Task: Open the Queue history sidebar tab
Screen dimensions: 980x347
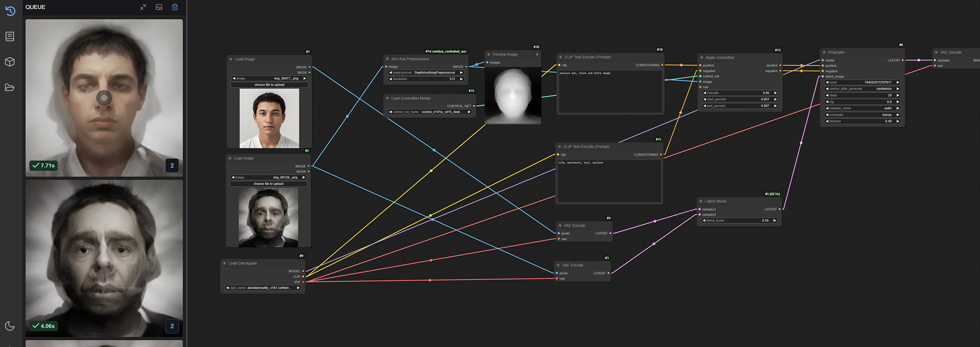Action: [x=10, y=11]
